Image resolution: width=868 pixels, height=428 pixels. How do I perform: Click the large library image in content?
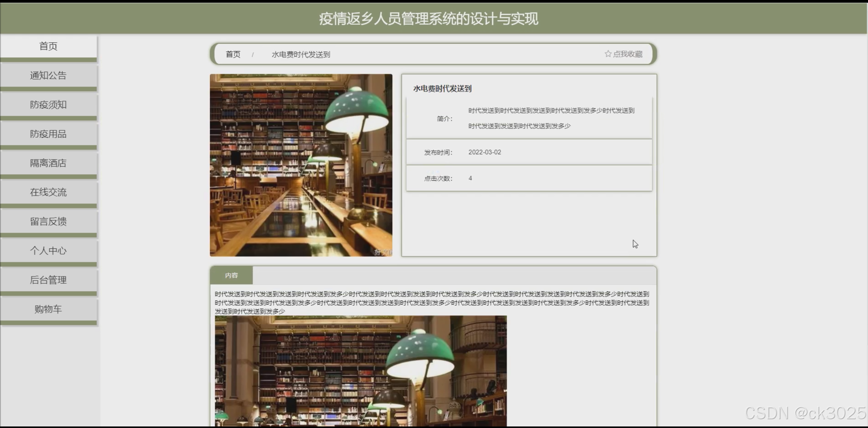coord(360,371)
